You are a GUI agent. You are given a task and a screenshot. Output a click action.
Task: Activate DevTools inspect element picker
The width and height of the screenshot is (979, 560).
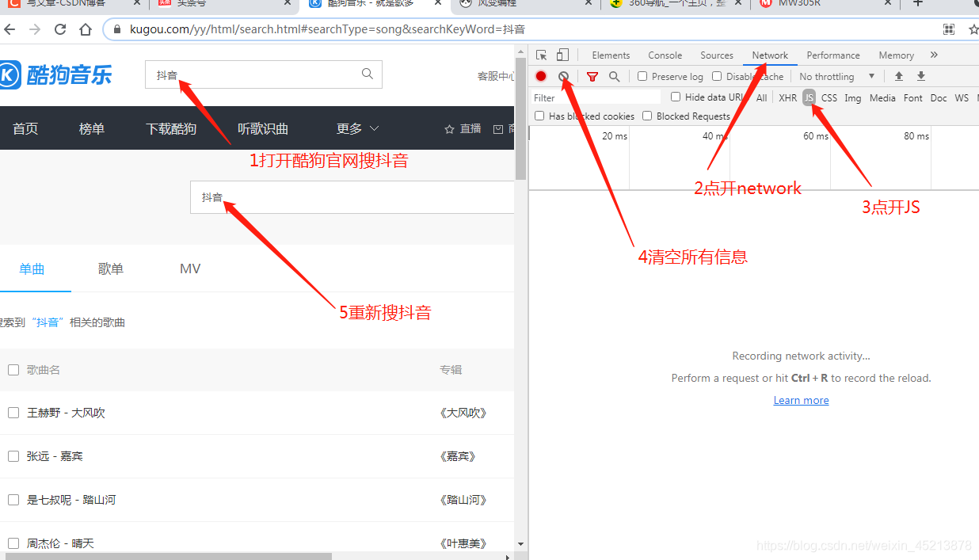tap(542, 55)
